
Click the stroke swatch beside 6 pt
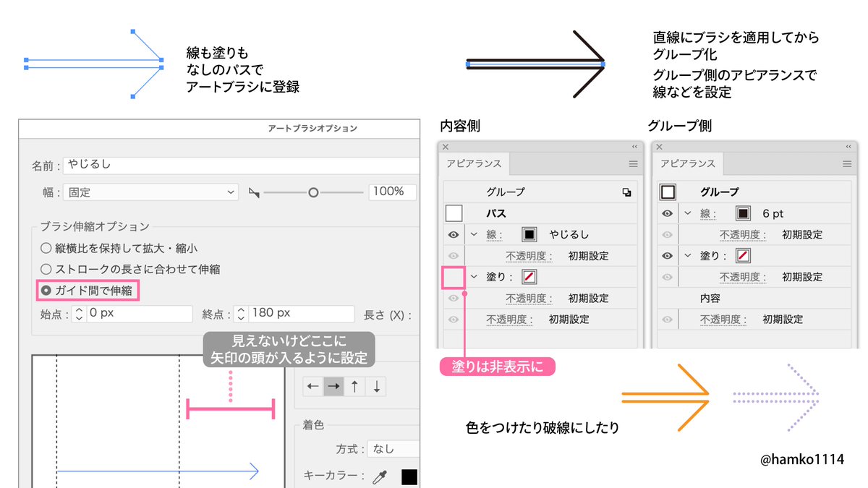(743, 214)
